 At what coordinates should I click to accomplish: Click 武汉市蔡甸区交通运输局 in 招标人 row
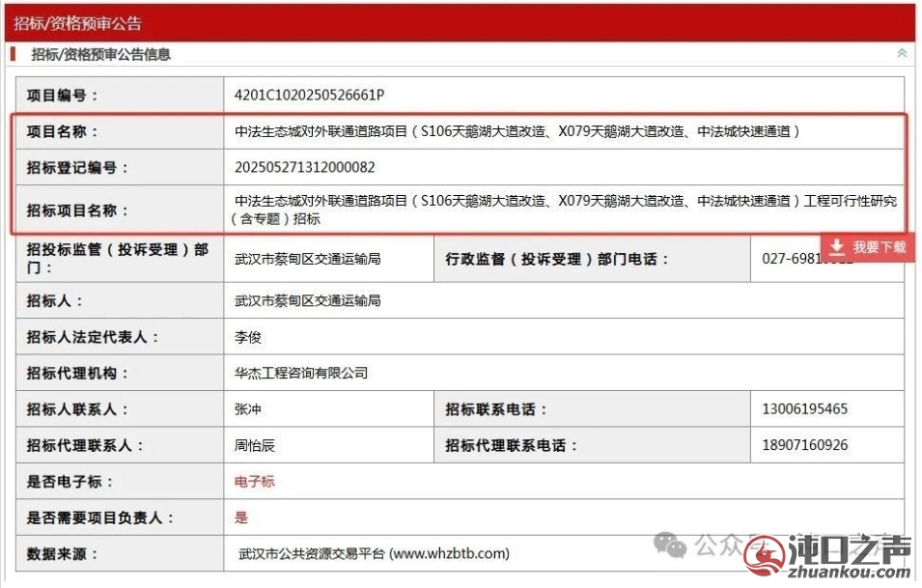(308, 301)
